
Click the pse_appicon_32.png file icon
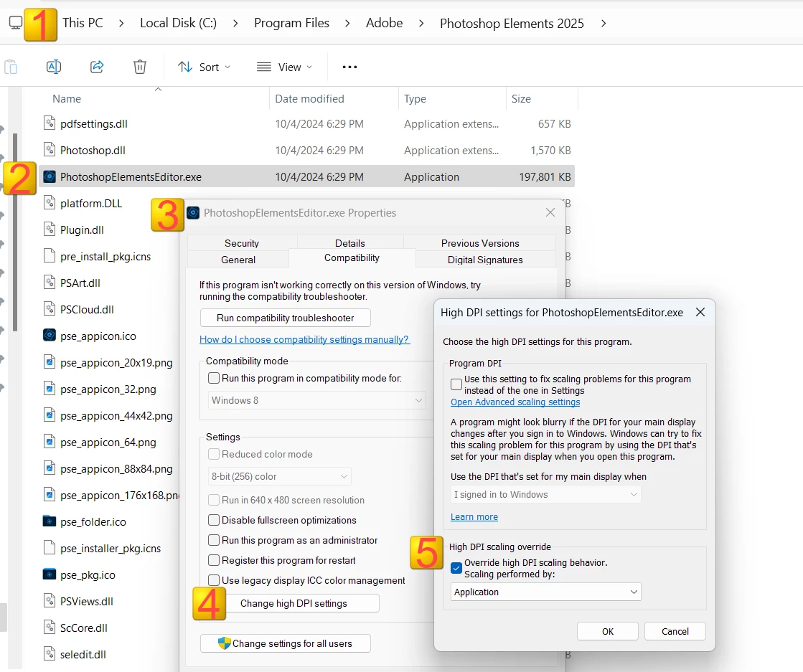coord(50,389)
